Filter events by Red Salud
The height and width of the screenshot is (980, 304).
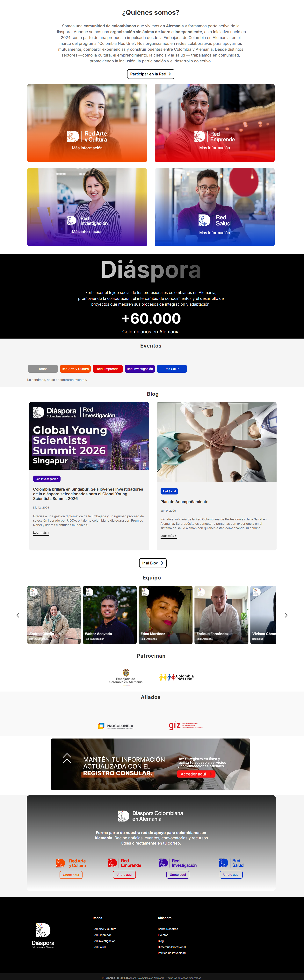point(172,369)
